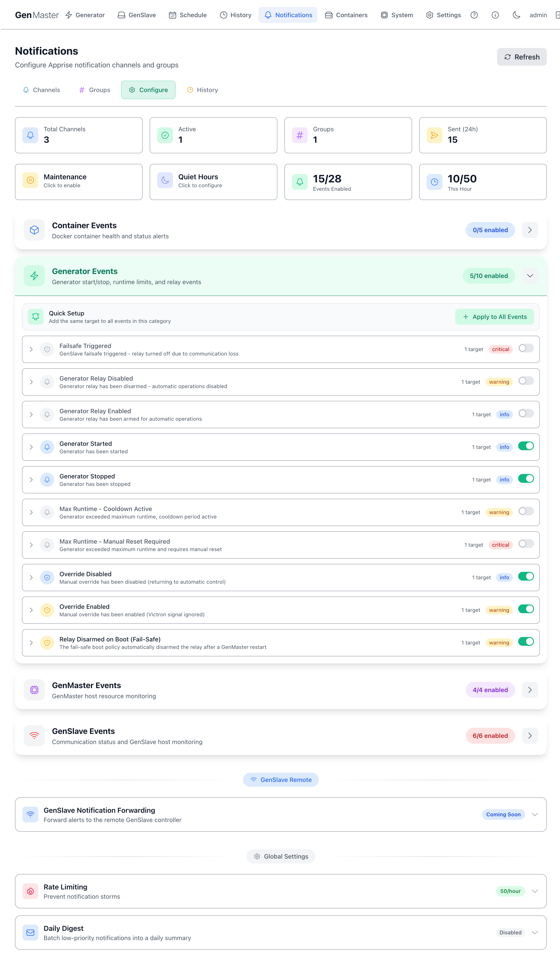Click the Quick Setup bell icon

[35, 317]
